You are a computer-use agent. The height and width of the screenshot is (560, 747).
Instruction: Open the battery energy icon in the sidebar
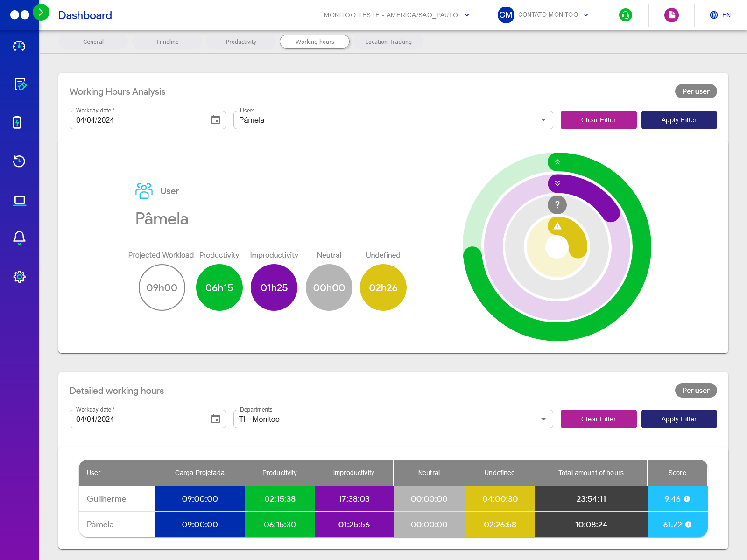(x=19, y=123)
